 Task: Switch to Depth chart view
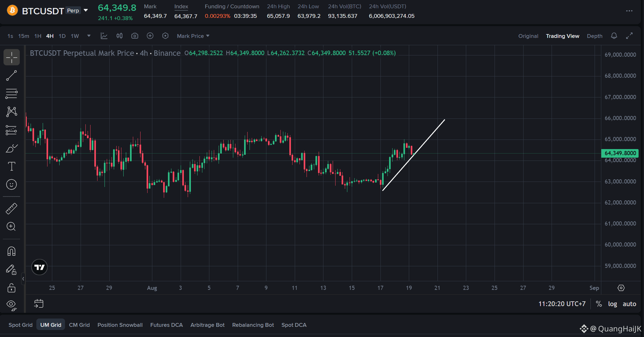595,36
